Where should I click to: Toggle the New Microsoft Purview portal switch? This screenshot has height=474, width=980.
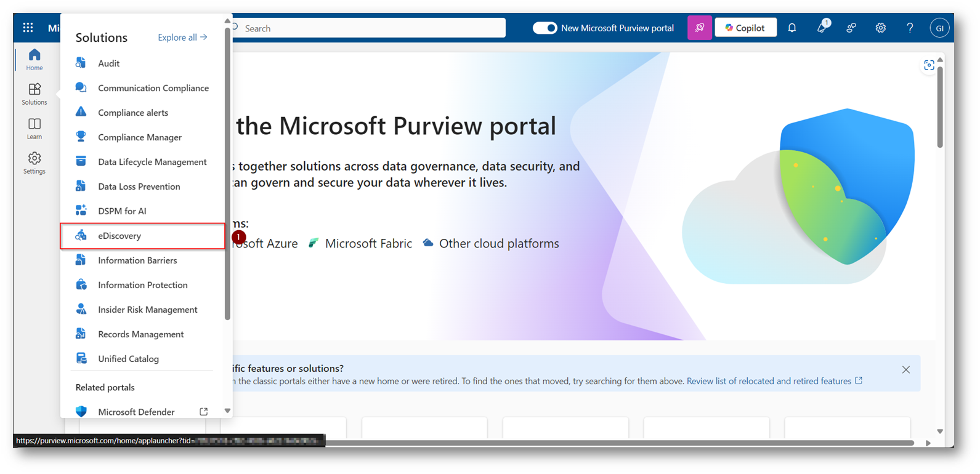click(545, 28)
